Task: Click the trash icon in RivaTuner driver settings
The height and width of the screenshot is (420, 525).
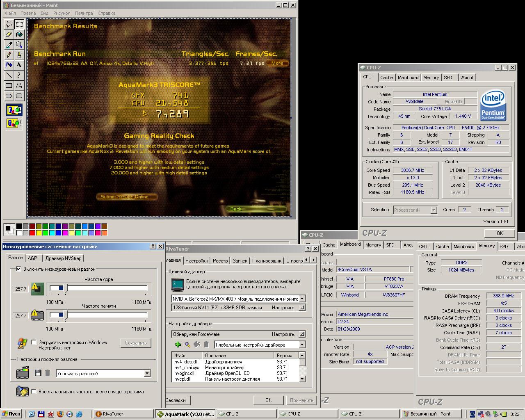Action: (x=206, y=345)
